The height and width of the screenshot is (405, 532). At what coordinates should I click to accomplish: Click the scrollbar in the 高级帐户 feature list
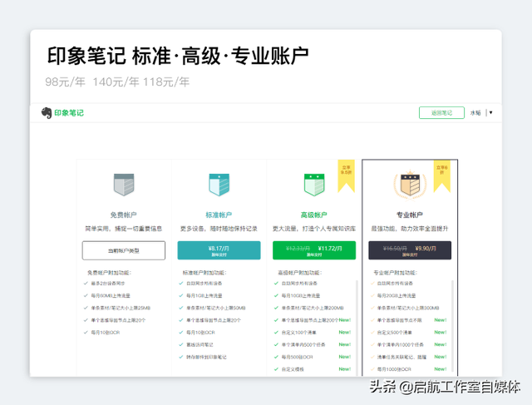(358, 324)
